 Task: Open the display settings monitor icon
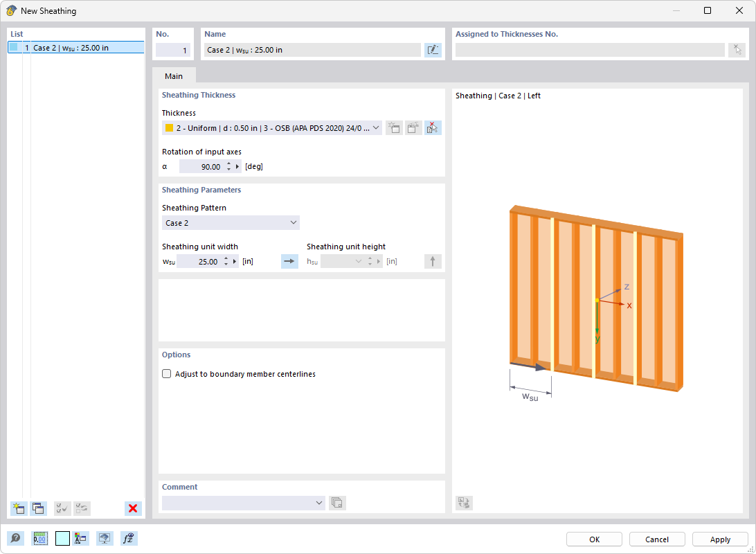coord(105,538)
